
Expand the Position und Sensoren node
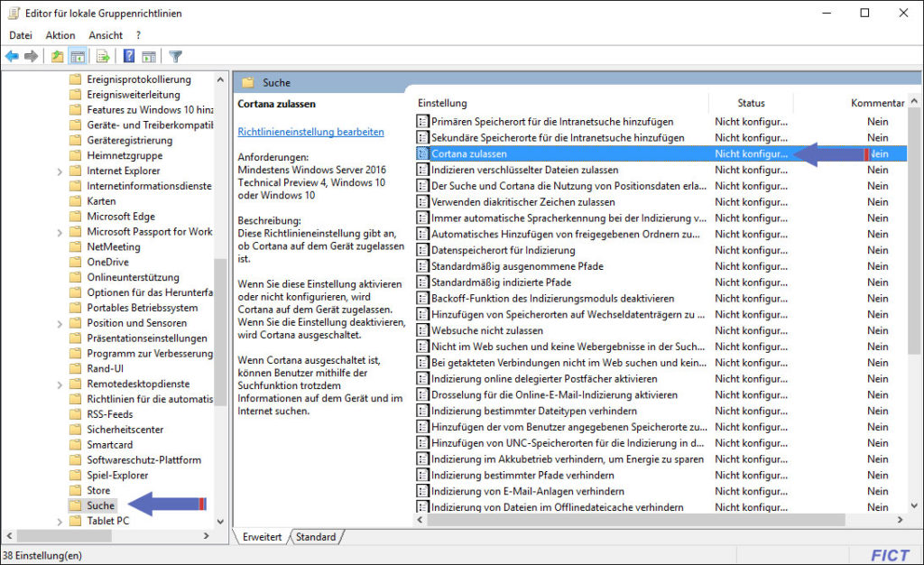[59, 324]
